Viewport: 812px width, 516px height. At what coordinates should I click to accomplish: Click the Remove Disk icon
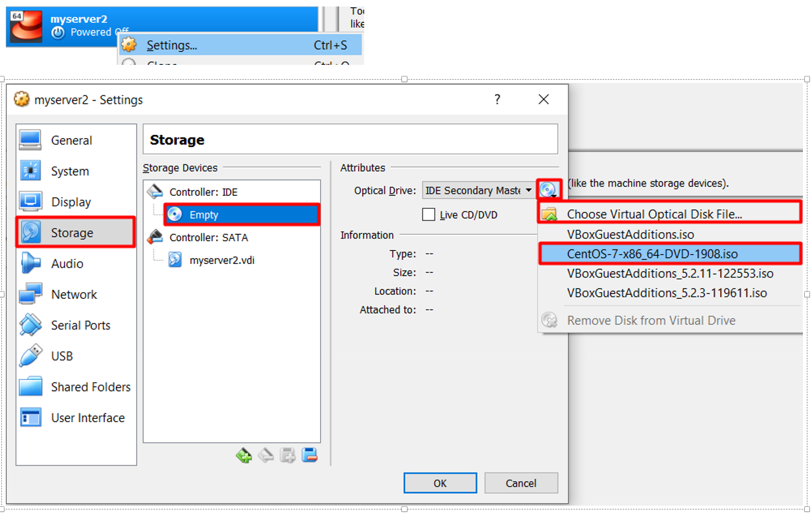pyautogui.click(x=550, y=320)
